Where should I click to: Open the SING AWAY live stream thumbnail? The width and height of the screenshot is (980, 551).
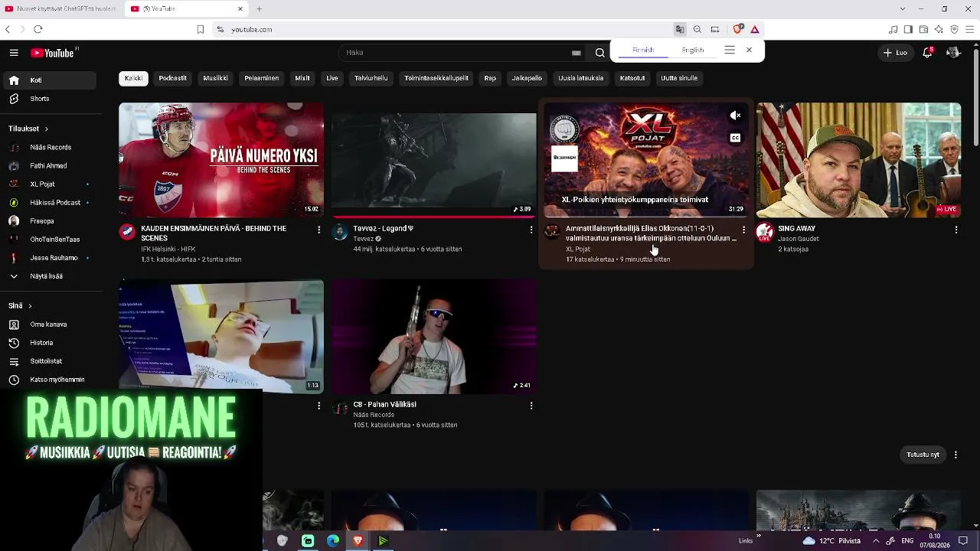pos(858,160)
